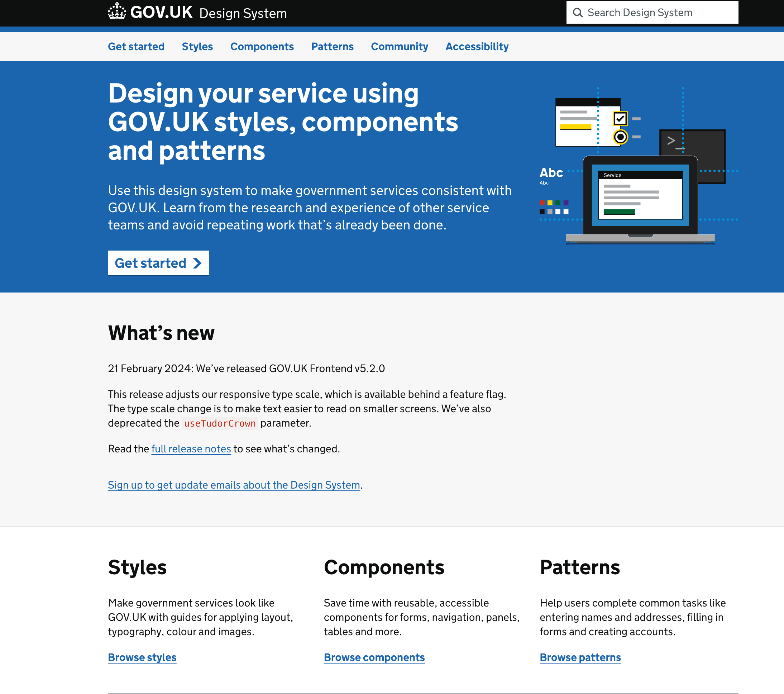Expand the Community navigation item
784x694 pixels.
(x=399, y=46)
